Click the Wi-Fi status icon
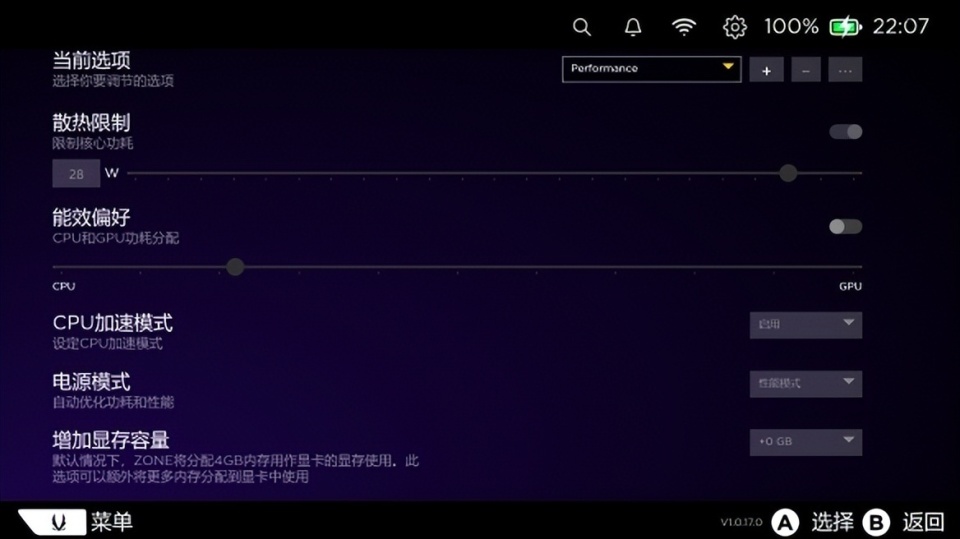 coord(684,27)
